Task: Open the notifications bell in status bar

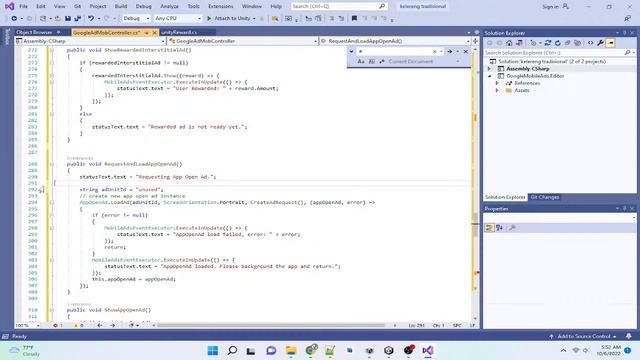Action: coord(629,336)
